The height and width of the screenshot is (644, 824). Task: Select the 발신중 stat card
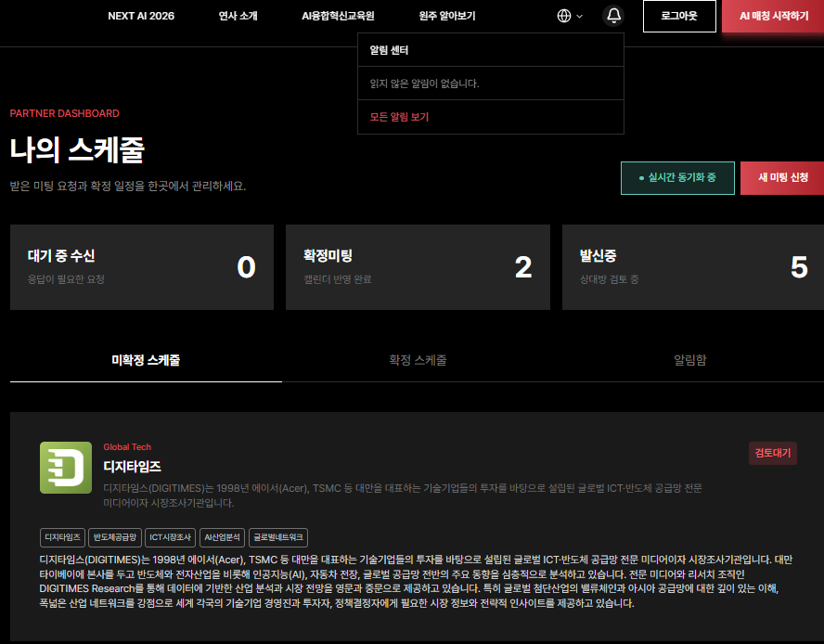tap(693, 267)
